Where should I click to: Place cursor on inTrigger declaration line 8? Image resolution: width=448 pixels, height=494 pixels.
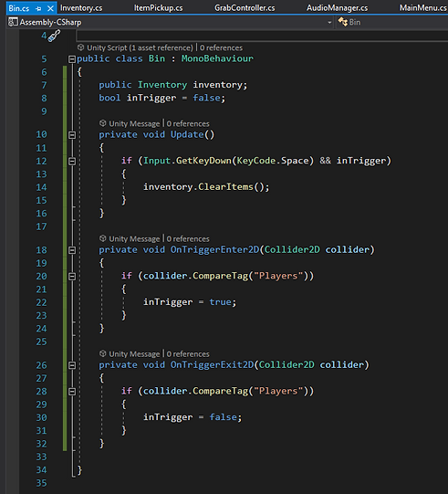(x=151, y=99)
